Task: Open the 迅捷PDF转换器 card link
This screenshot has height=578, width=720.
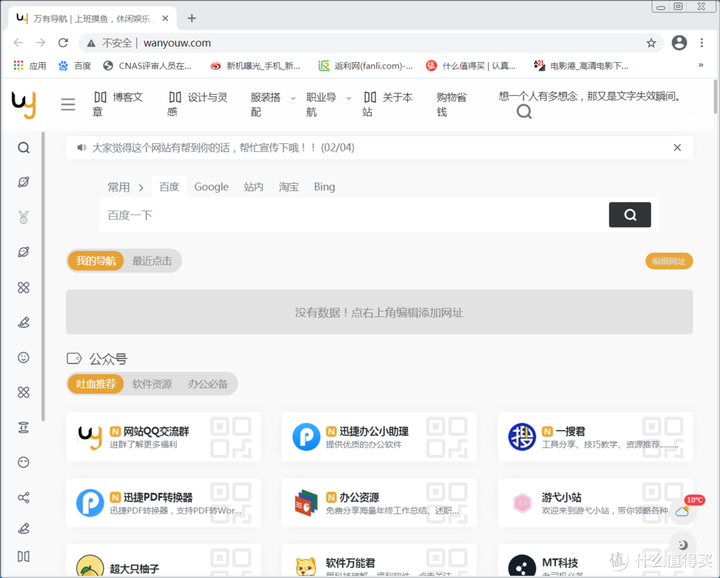Action: (x=159, y=497)
